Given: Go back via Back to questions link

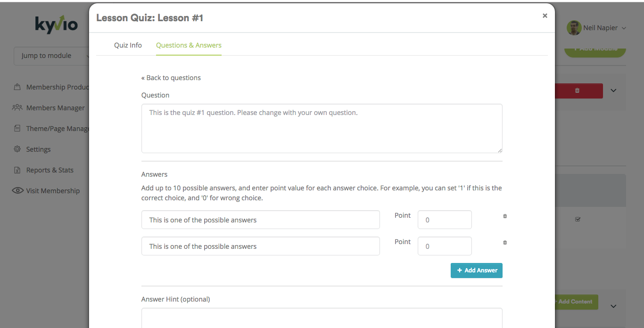Looking at the screenshot, I should pyautogui.click(x=171, y=78).
